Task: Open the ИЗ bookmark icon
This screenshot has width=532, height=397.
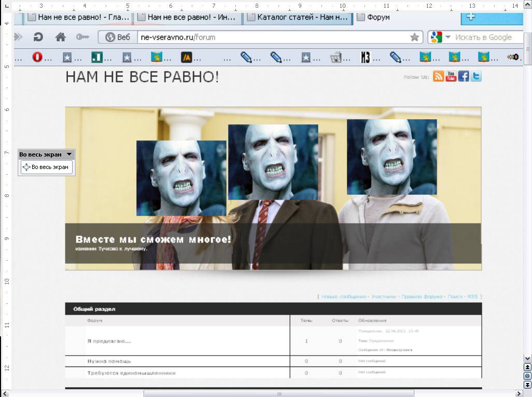Action: [x=365, y=58]
